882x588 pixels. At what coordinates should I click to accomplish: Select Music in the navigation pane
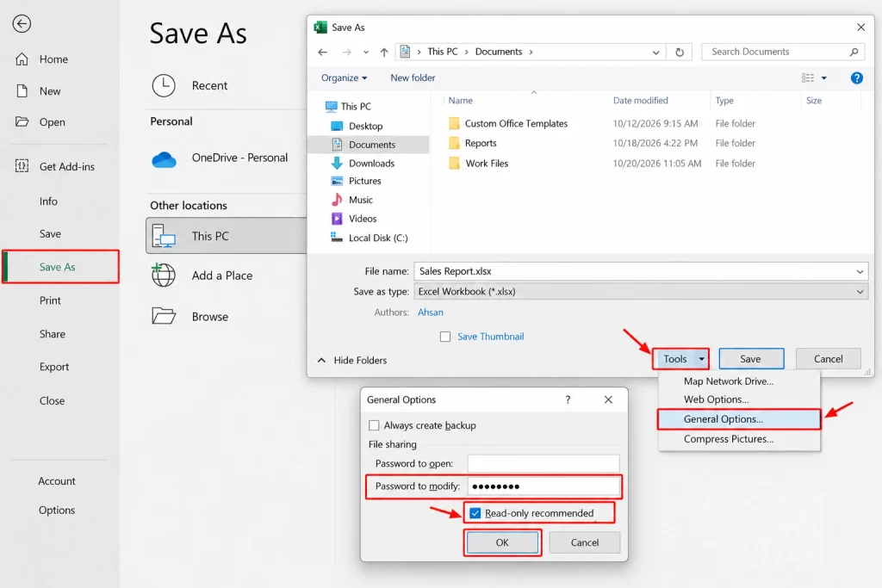352,200
